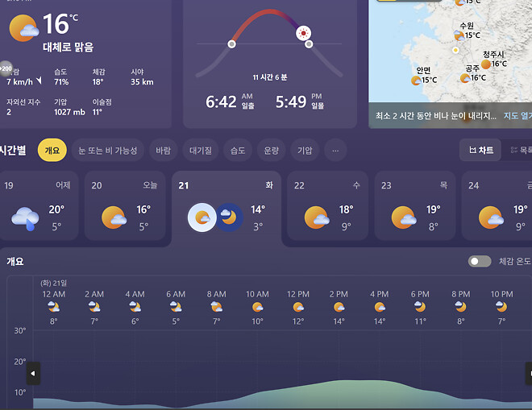The image size is (532, 410).
Task: Open the 기압 tab
Action: [305, 151]
